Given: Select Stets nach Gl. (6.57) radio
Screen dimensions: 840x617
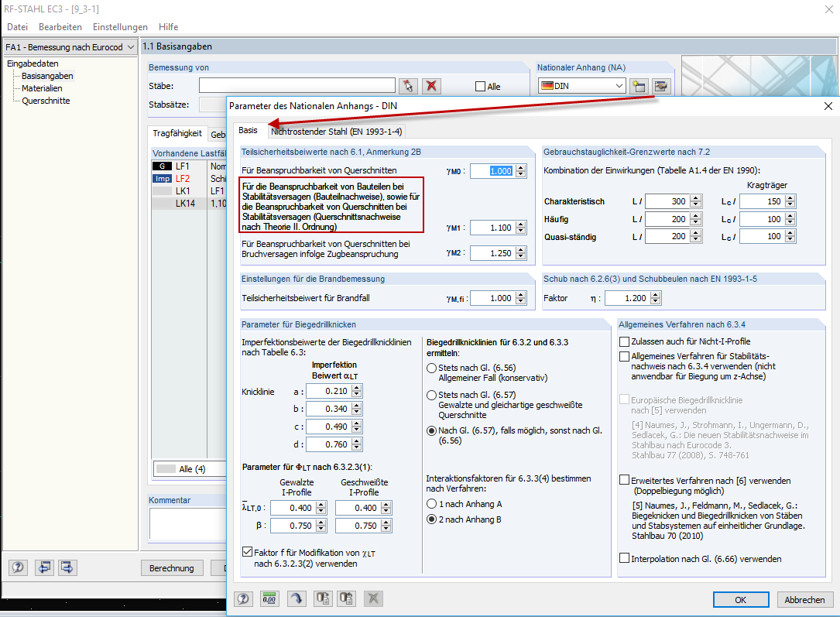Looking at the screenshot, I should [x=432, y=396].
